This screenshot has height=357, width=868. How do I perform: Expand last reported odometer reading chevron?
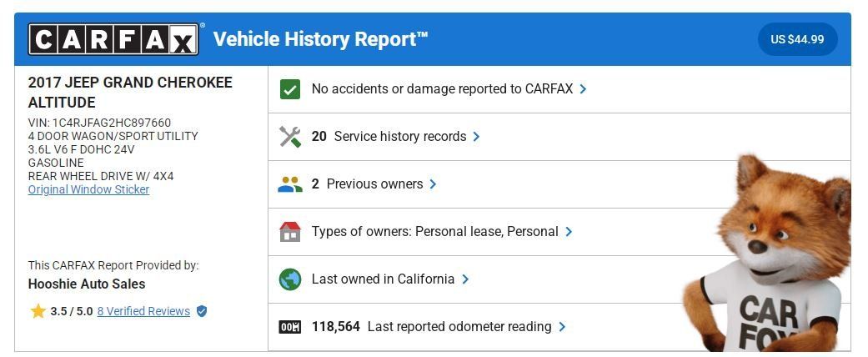(562, 327)
